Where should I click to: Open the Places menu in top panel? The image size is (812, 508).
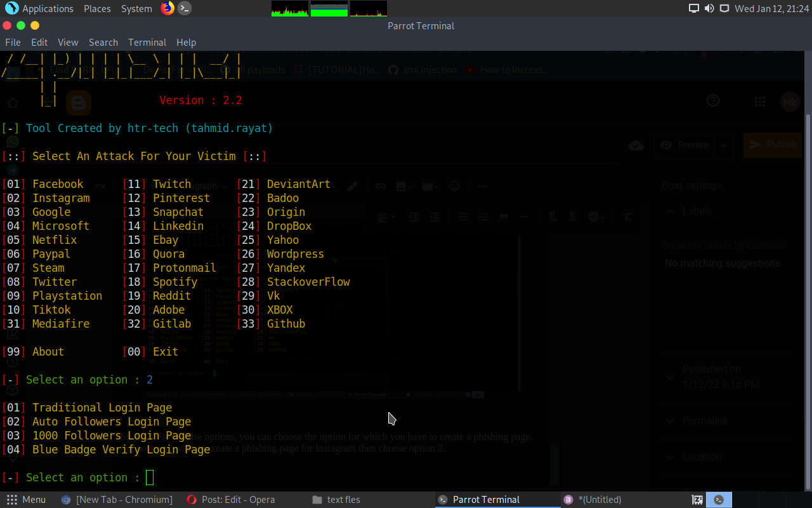[97, 9]
